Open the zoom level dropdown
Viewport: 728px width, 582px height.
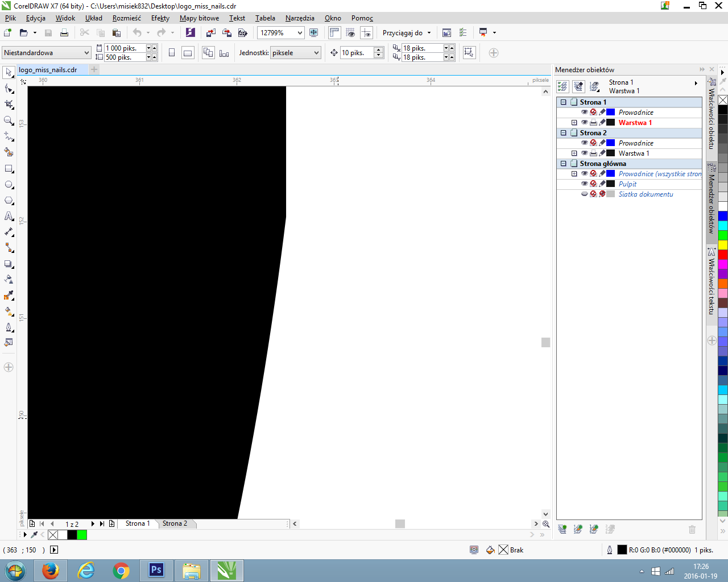coord(300,33)
